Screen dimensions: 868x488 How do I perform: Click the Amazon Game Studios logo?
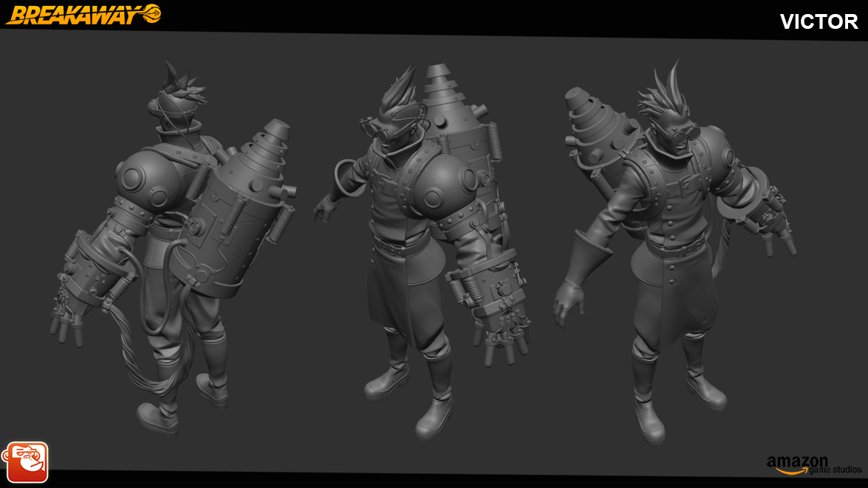click(814, 465)
